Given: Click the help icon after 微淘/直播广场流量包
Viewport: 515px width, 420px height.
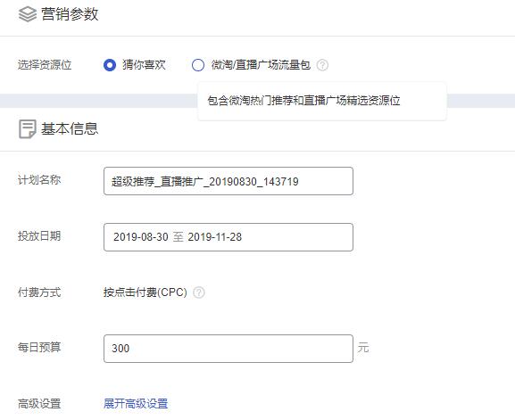Looking at the screenshot, I should (322, 65).
